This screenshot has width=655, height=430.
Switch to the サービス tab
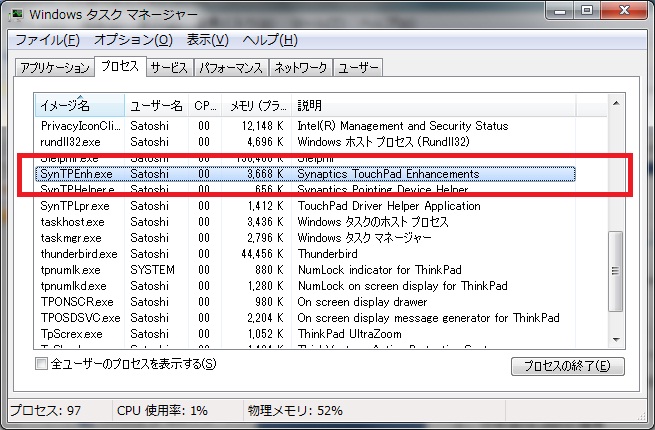(x=169, y=68)
